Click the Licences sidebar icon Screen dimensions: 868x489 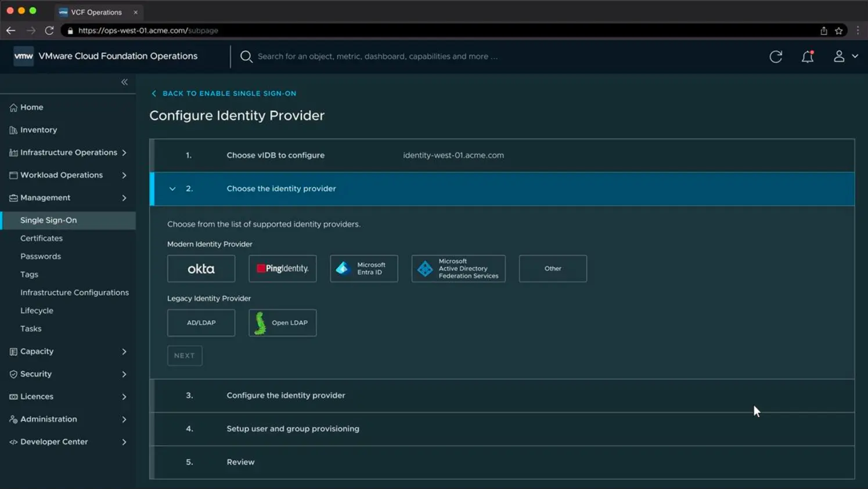13,397
